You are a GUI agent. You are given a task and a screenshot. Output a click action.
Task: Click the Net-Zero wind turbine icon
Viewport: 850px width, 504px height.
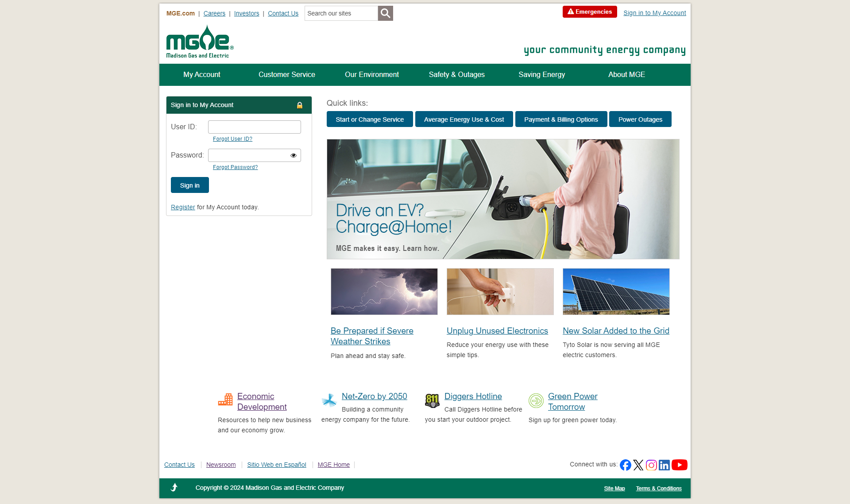(x=329, y=400)
